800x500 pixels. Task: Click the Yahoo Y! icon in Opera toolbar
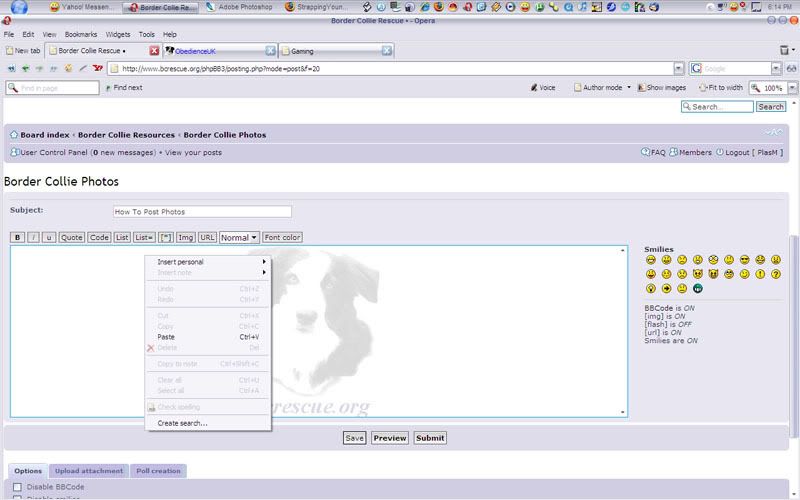[97, 68]
